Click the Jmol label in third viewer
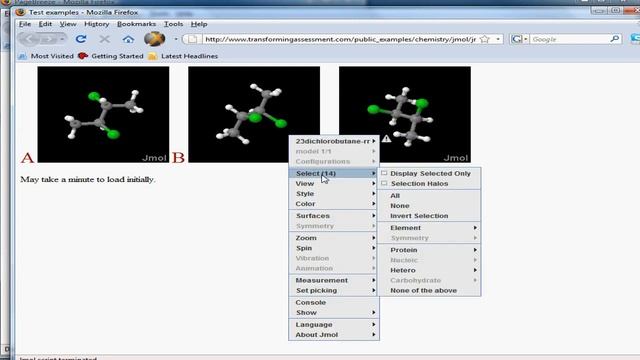This screenshot has width=640, height=360. [456, 158]
